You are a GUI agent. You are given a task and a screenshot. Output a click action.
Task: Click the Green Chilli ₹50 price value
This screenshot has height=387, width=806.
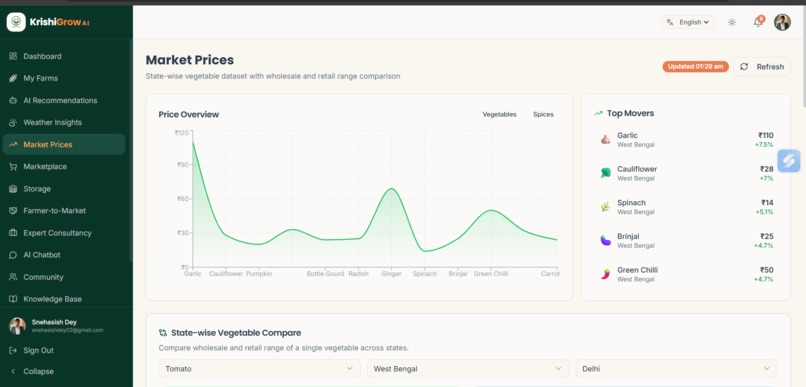pos(766,270)
